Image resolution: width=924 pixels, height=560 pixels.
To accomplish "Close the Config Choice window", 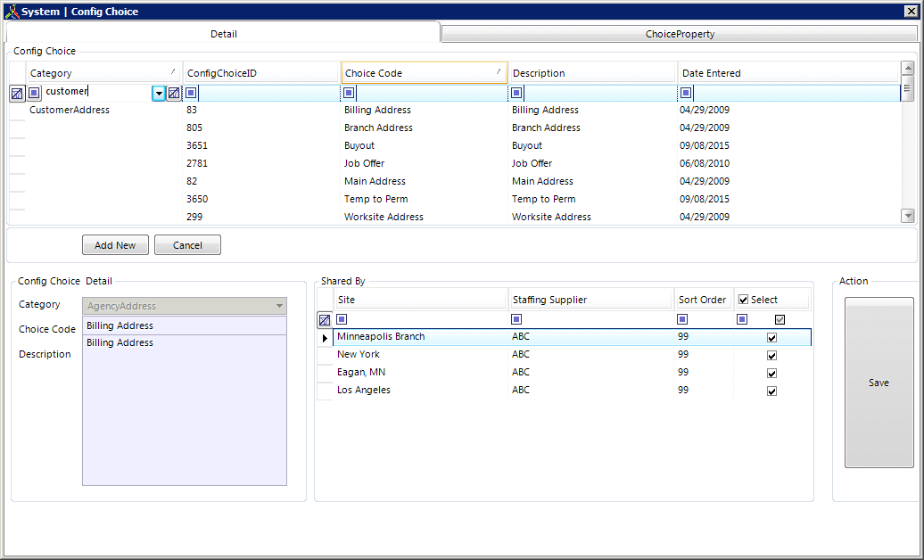I will (x=911, y=12).
